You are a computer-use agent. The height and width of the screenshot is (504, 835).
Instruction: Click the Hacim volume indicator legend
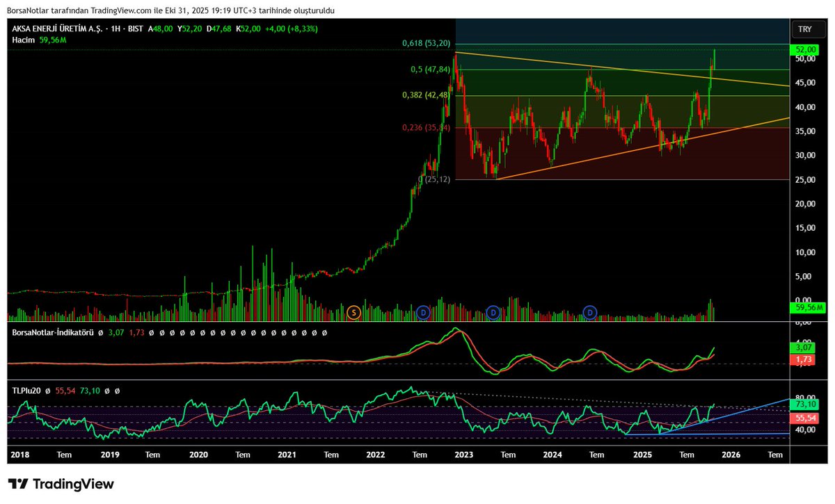(x=24, y=40)
